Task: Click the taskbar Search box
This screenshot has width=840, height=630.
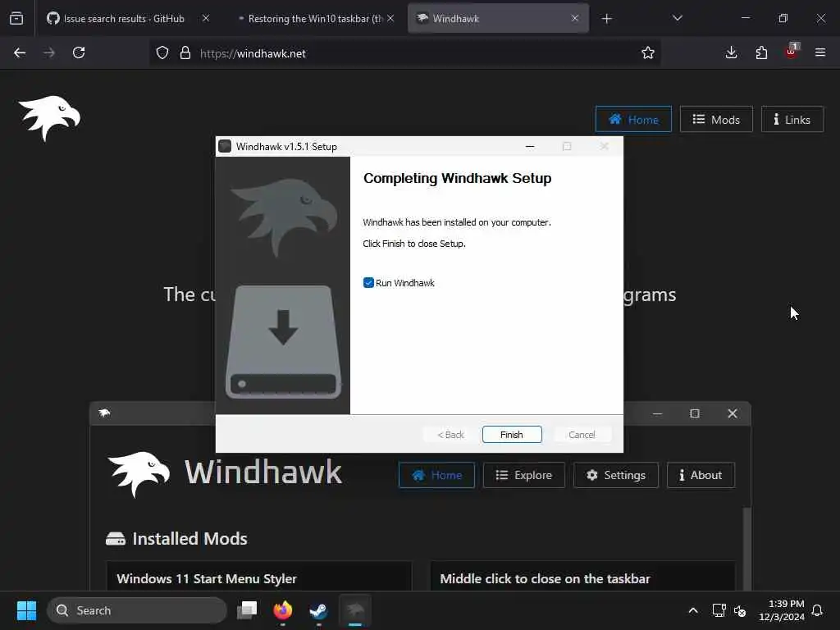Action: click(x=137, y=610)
